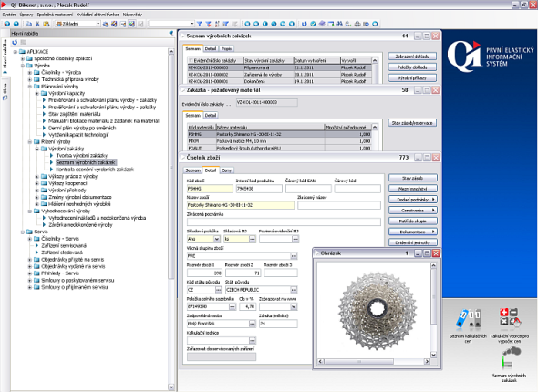Click into the Název zboží field

click(240, 205)
